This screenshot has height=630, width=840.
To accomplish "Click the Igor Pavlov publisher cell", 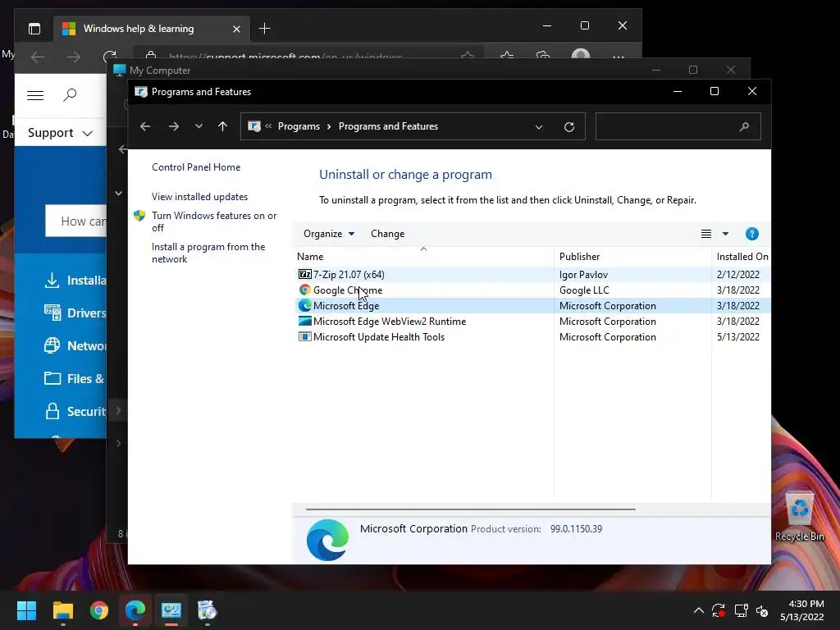I will pyautogui.click(x=583, y=274).
